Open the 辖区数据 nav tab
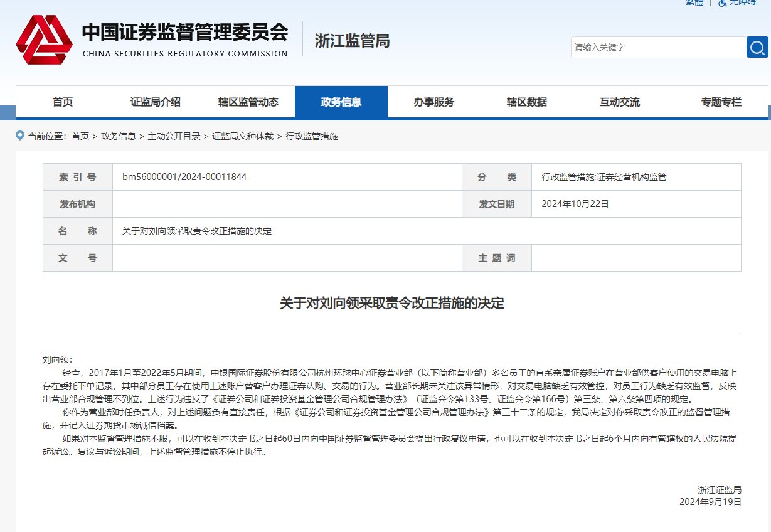This screenshot has height=532, width=771. click(x=527, y=102)
